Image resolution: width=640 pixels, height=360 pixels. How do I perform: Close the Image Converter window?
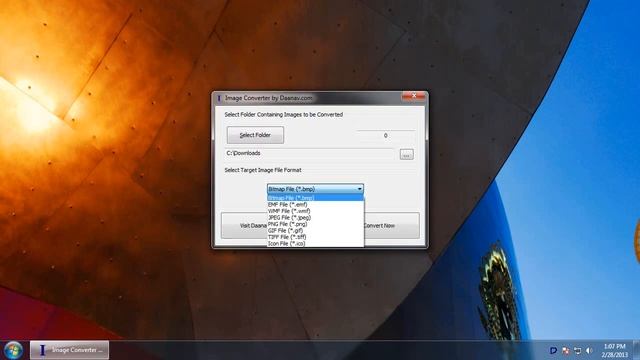pos(413,96)
